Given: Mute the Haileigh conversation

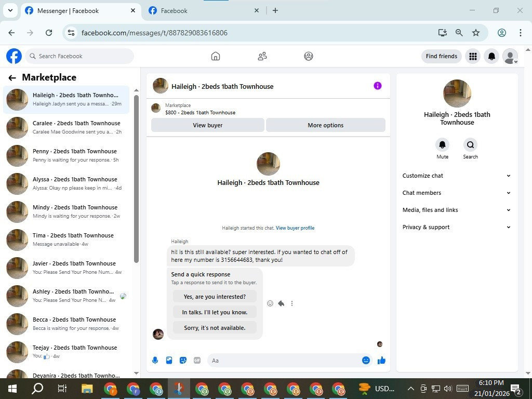Looking at the screenshot, I should (x=443, y=145).
